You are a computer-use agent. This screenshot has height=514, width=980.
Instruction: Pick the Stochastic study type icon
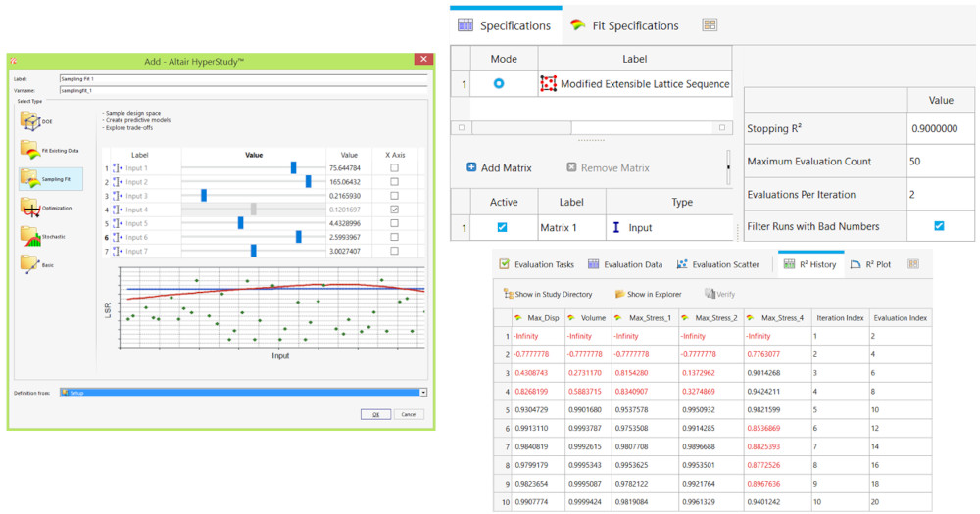(30, 235)
